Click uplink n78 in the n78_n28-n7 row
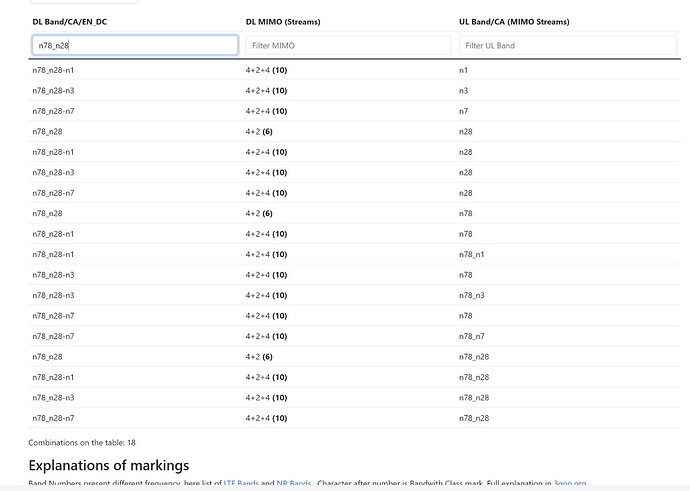 pyautogui.click(x=466, y=316)
